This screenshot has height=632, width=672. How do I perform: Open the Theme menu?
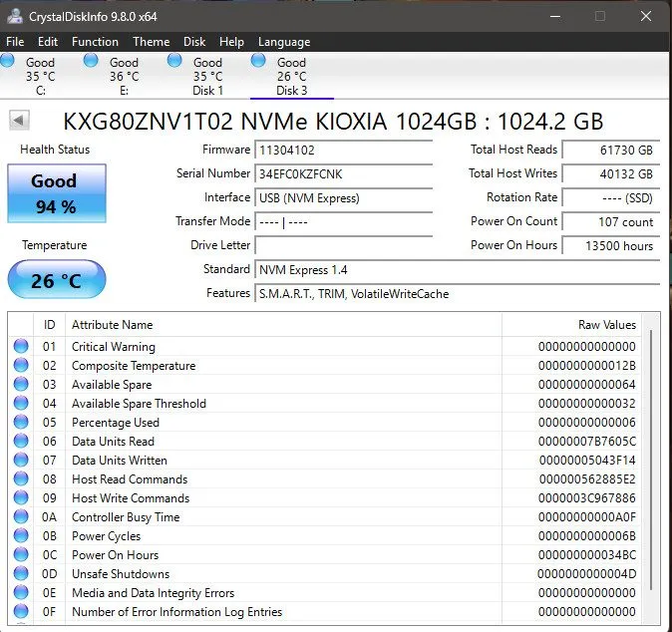[152, 42]
